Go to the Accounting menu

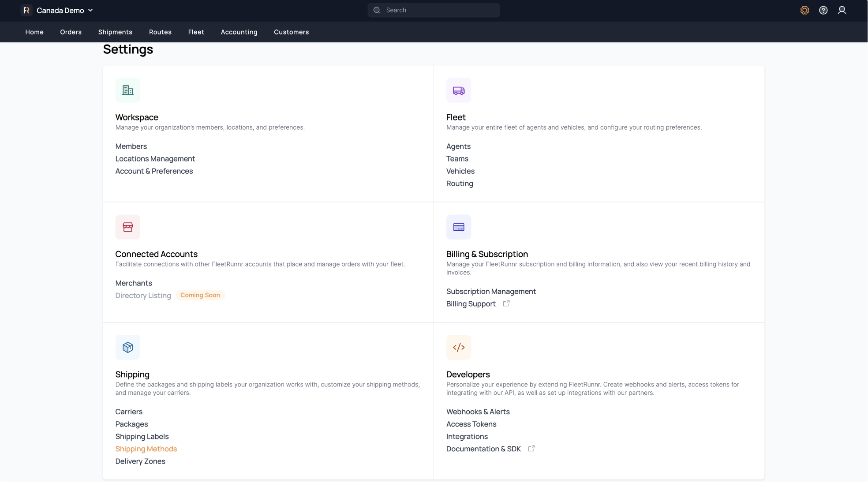pyautogui.click(x=239, y=32)
